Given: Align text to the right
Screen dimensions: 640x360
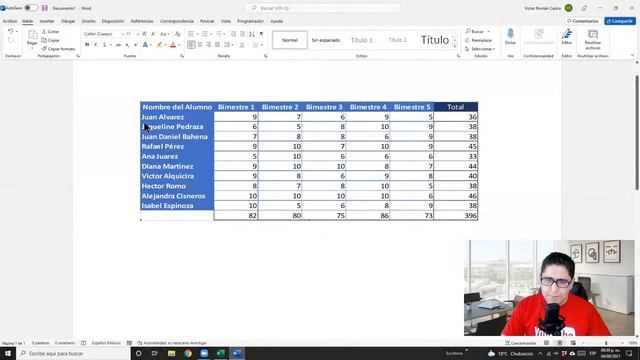Looking at the screenshot, I should (x=209, y=45).
